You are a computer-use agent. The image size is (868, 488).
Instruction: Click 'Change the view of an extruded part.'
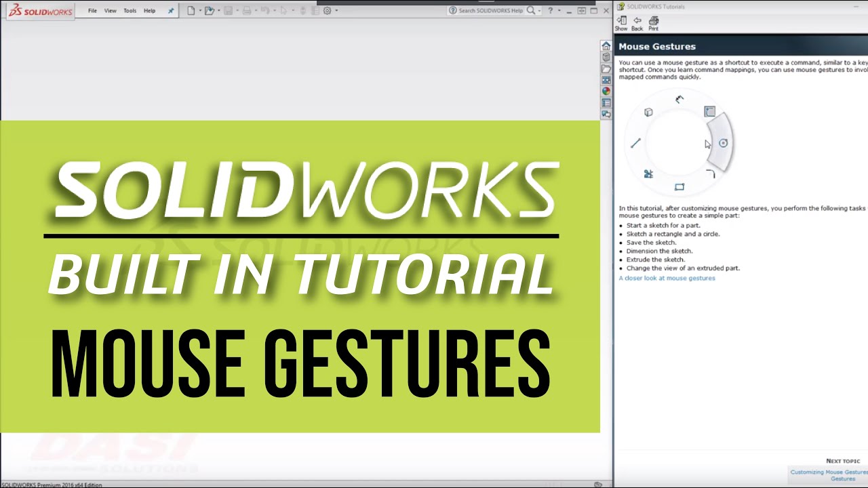(683, 268)
